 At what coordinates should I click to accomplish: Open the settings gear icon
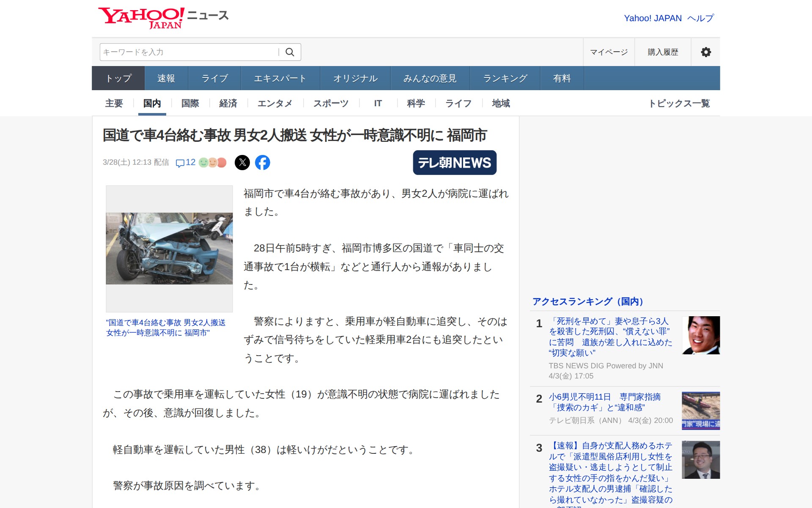tap(705, 52)
